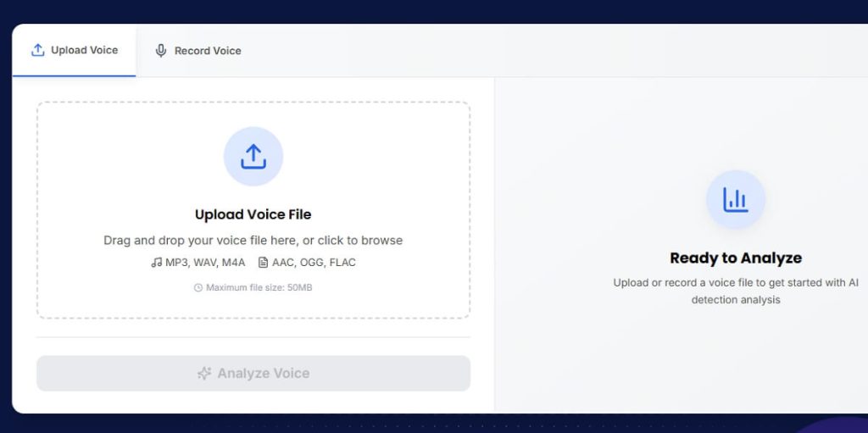Screen dimensions: 868x433
Task: Click the 'Maximum file size: 50MB' note
Action: coord(259,288)
